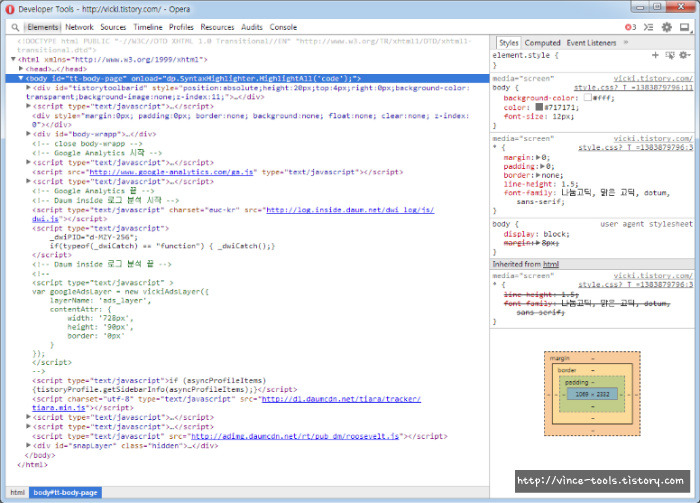Add new style rule plus icon
The image size is (700, 503).
(655, 55)
